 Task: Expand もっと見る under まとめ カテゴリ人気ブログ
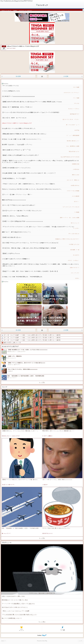[x=42, y=382]
